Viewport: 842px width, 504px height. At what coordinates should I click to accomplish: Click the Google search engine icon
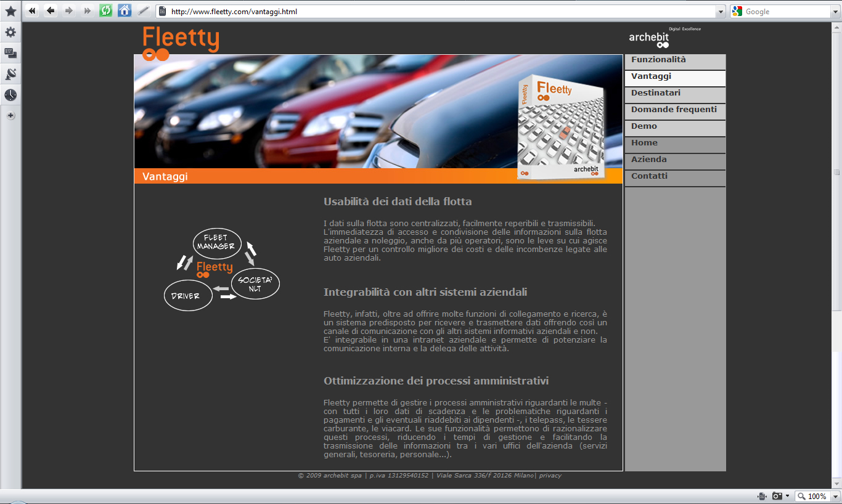[x=737, y=11]
